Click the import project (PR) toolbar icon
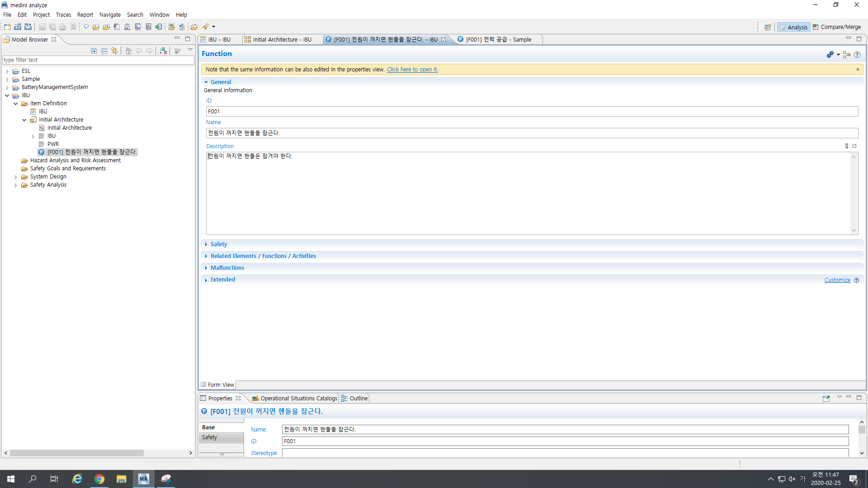Viewport: 868px width, 488px height. (x=18, y=27)
